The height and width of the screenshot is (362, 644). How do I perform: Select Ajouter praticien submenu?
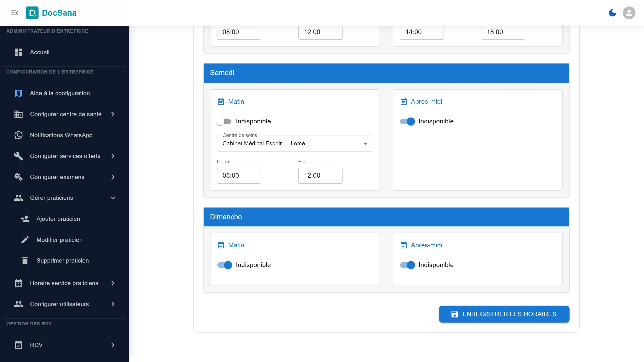tap(64, 219)
